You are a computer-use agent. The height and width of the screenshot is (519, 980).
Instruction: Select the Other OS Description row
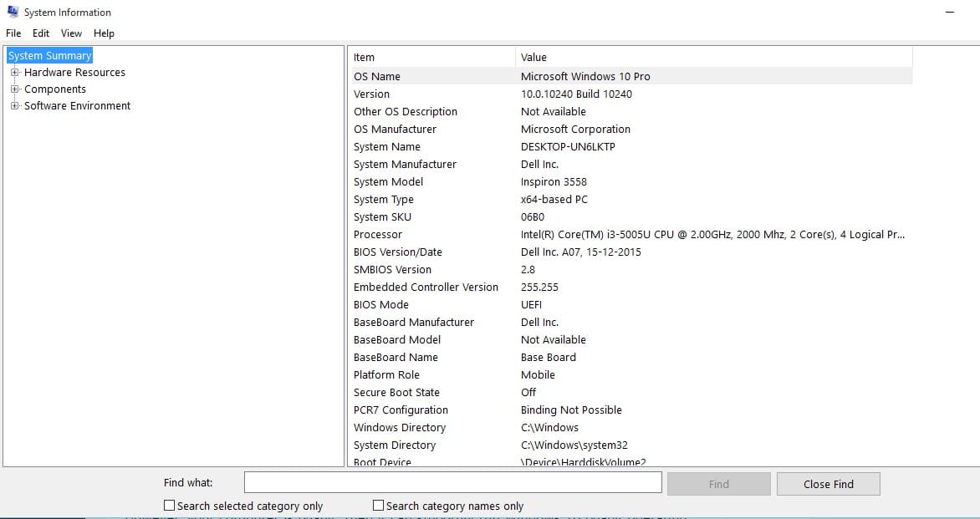click(x=631, y=111)
